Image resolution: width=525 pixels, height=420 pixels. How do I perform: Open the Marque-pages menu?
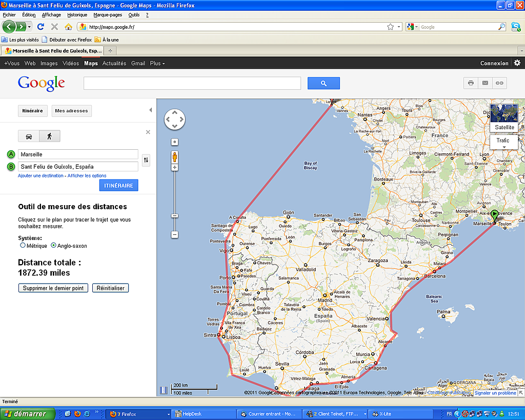click(x=108, y=15)
